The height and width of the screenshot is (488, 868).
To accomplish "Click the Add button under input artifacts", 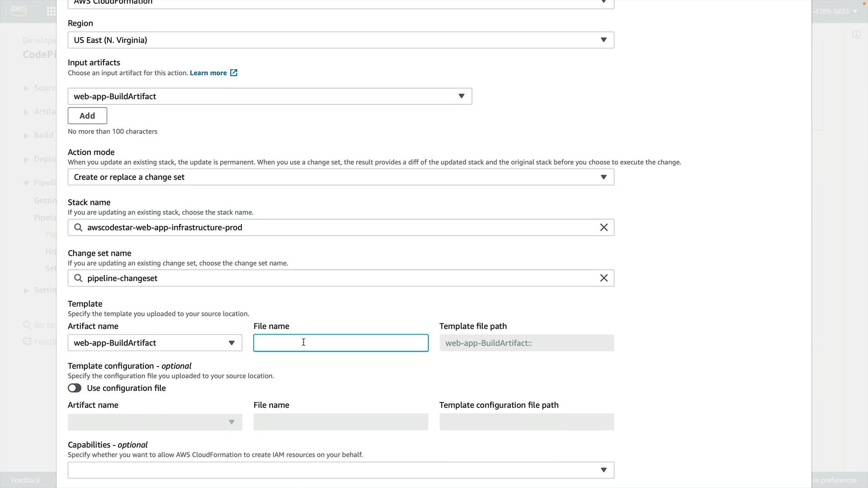I will tap(87, 116).
